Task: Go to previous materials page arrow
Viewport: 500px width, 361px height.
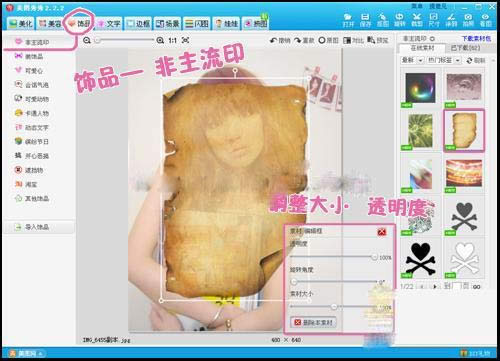Action: click(422, 286)
